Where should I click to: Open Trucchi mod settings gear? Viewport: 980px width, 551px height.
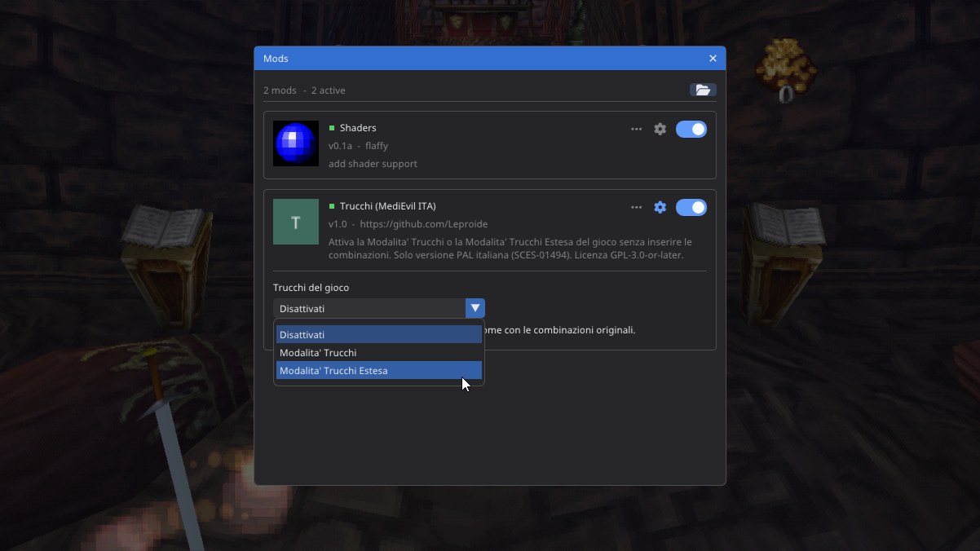pyautogui.click(x=660, y=207)
